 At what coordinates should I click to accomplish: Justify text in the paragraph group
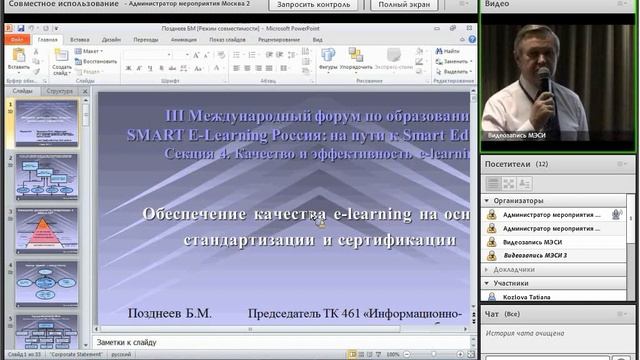point(269,68)
